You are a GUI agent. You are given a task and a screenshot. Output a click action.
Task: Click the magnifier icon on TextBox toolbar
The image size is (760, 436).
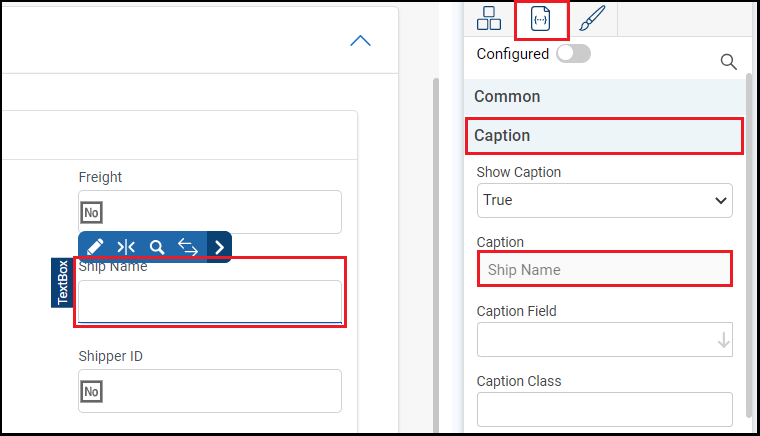tap(157, 246)
